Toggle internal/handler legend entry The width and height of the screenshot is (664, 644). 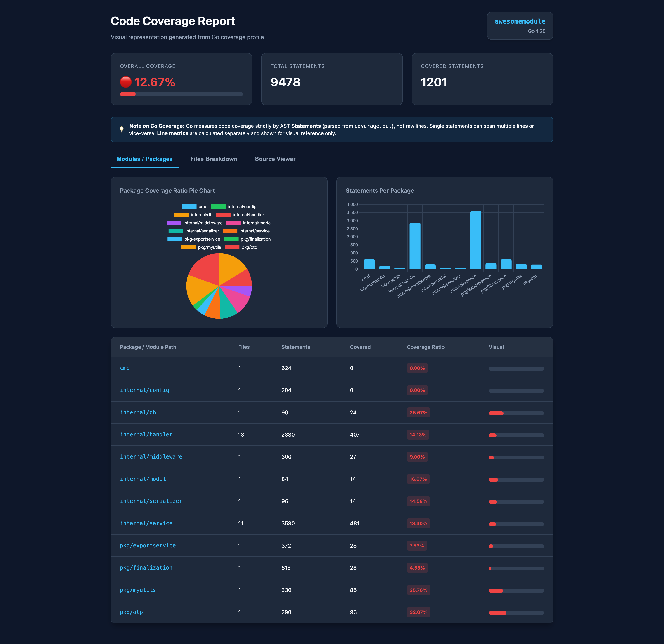pos(240,215)
